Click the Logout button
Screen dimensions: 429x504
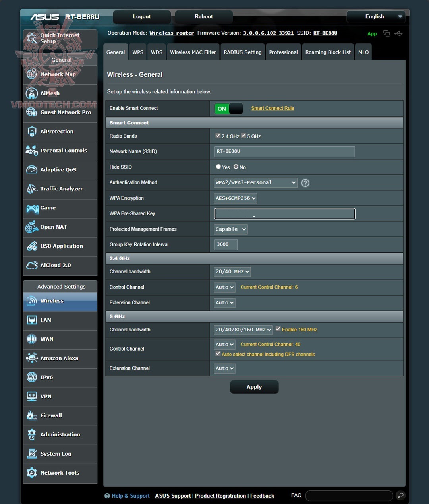[x=142, y=17]
